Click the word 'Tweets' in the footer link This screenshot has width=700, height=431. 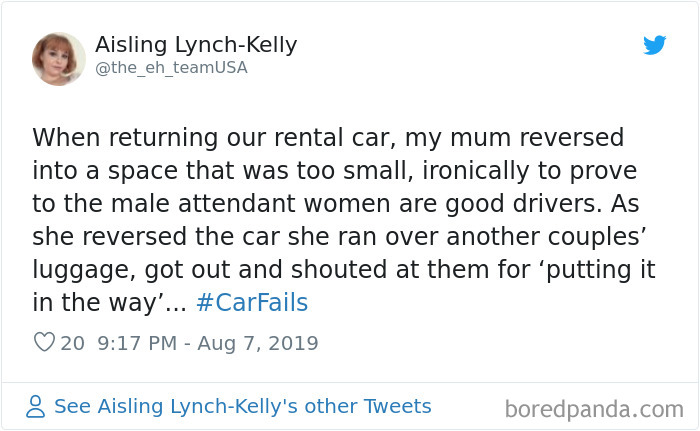[x=399, y=406]
